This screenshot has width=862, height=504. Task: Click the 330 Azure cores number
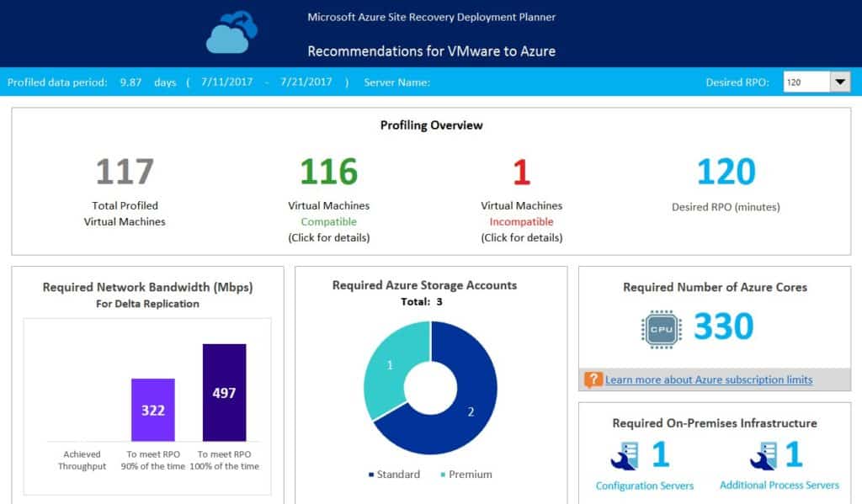[724, 326]
